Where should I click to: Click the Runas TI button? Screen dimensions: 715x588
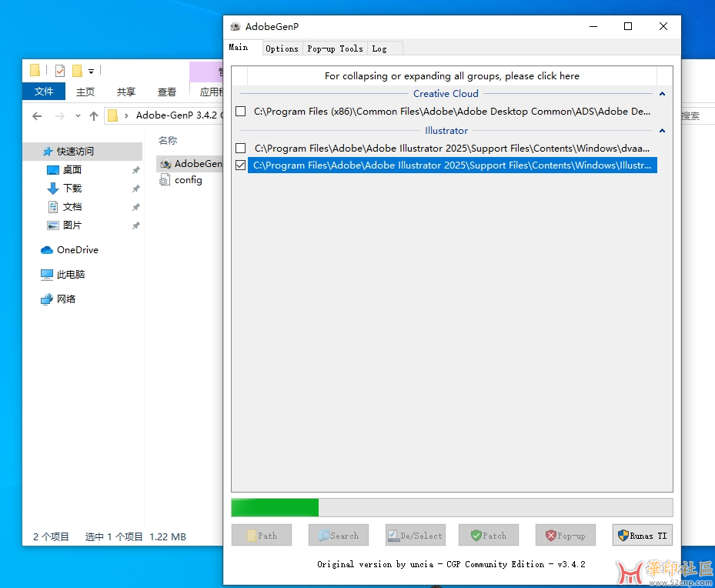point(643,536)
